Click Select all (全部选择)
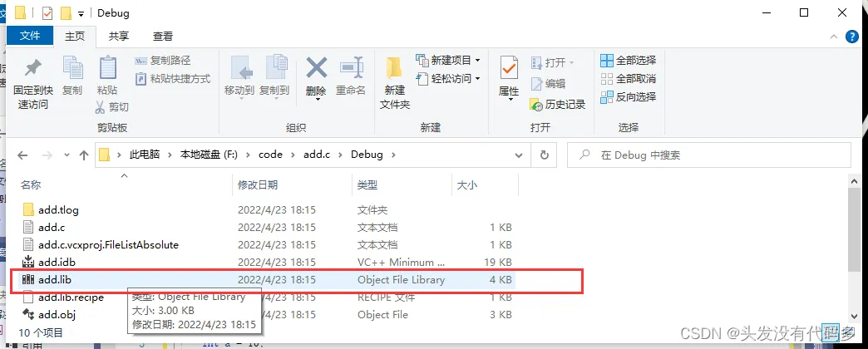 click(629, 61)
